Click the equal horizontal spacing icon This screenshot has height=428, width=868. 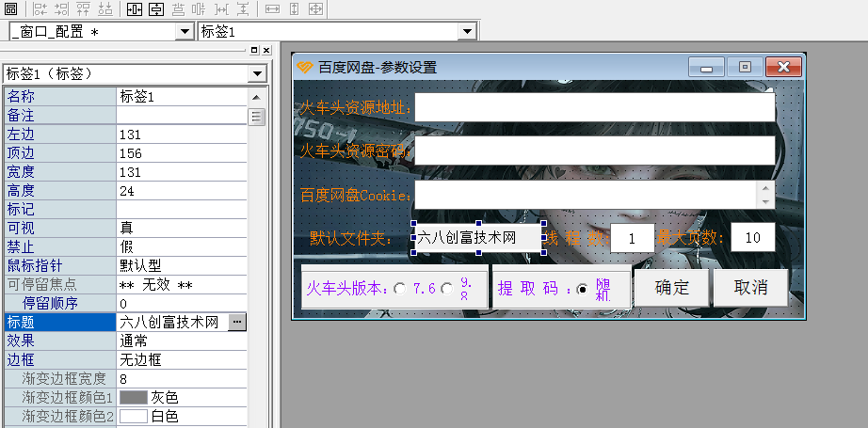221,8
